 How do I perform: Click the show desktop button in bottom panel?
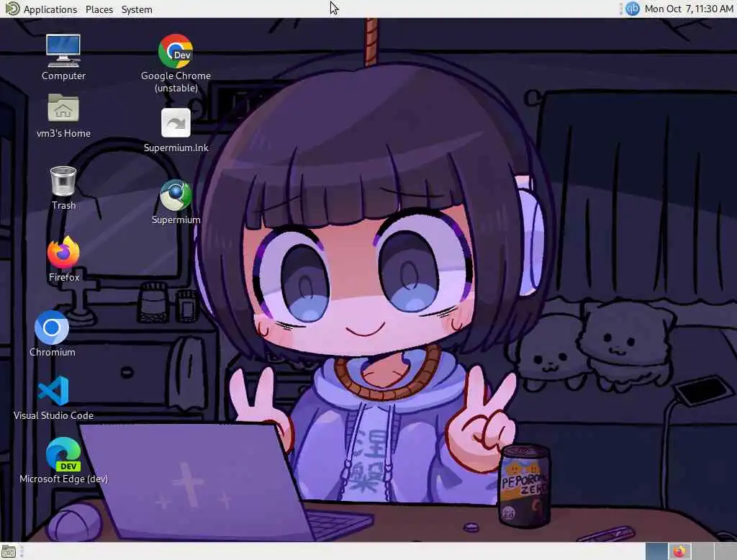click(x=9, y=551)
